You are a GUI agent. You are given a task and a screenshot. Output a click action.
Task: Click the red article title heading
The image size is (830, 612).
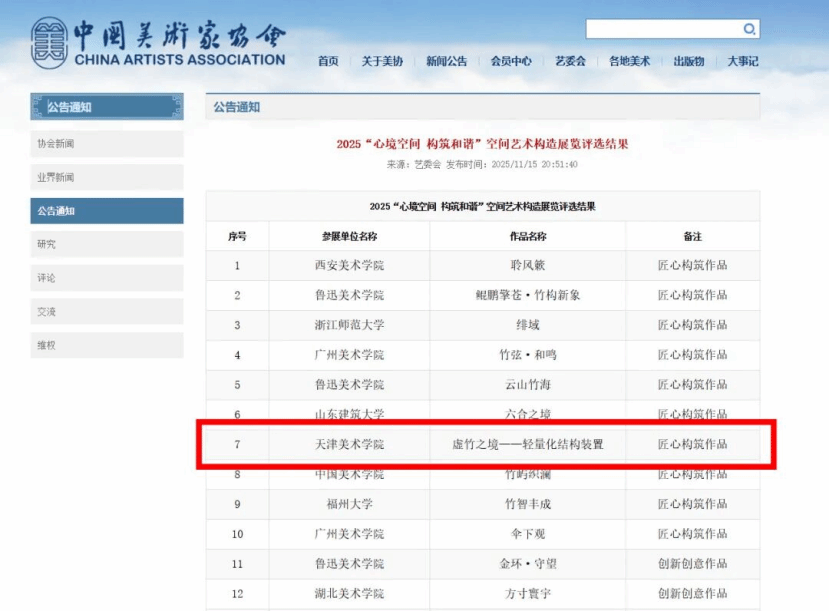482,144
